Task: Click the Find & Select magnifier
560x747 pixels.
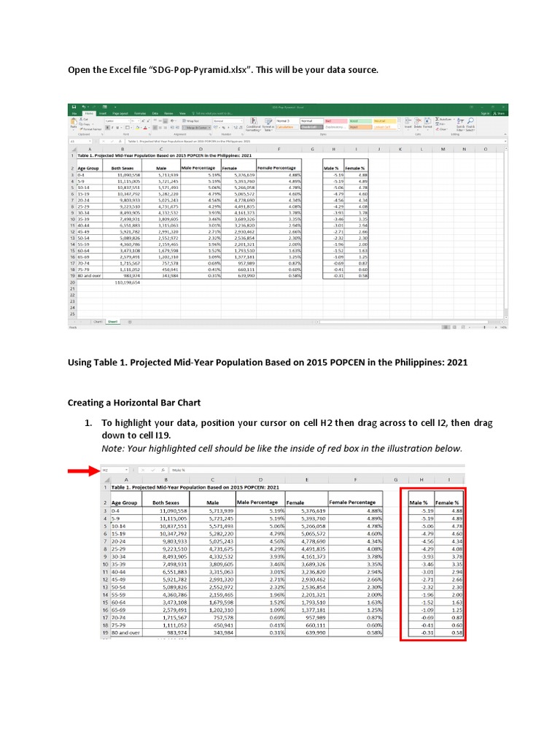Action: click(x=470, y=123)
